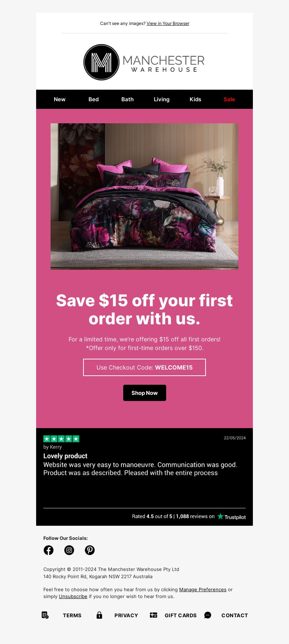Click the Contact chat bubble icon
This screenshot has width=289, height=644.
(x=208, y=615)
